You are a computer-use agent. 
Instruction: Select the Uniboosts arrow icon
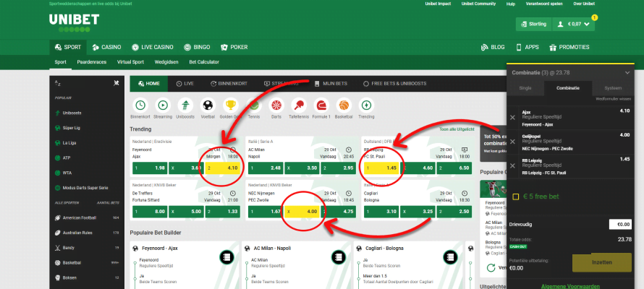point(185,105)
